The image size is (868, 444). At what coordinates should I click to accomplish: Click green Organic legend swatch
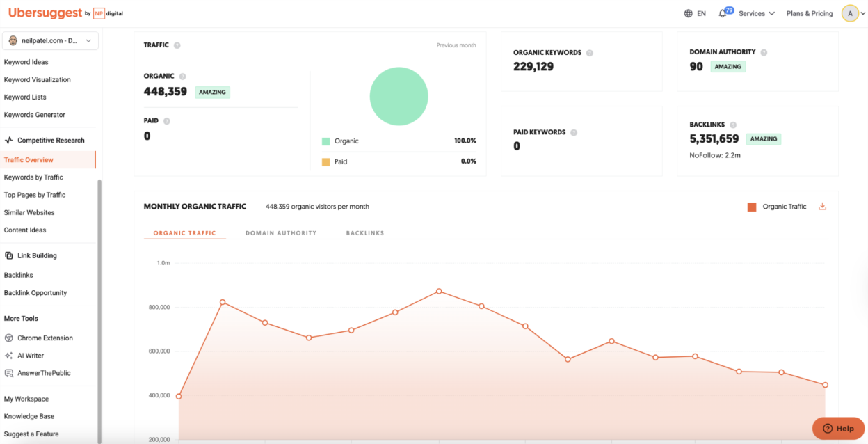pos(325,141)
